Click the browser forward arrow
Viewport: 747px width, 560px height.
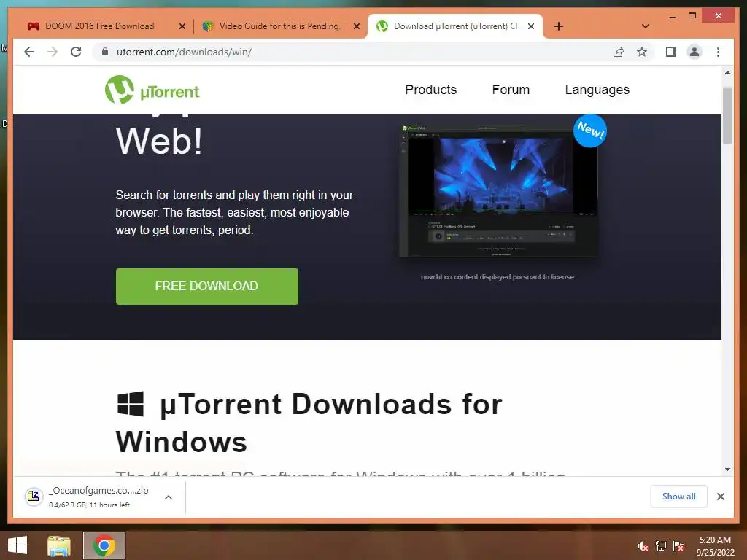53,52
